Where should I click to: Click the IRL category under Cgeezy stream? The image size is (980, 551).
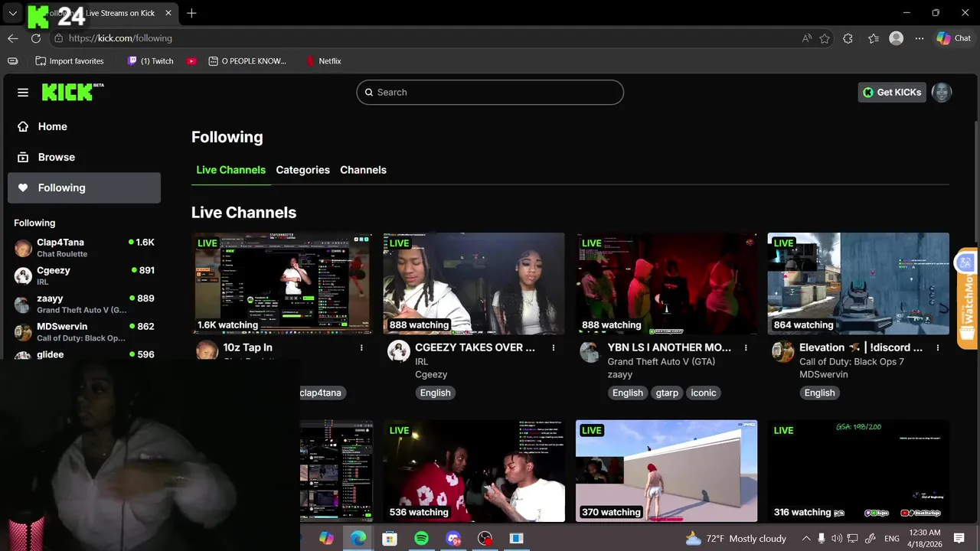point(421,362)
